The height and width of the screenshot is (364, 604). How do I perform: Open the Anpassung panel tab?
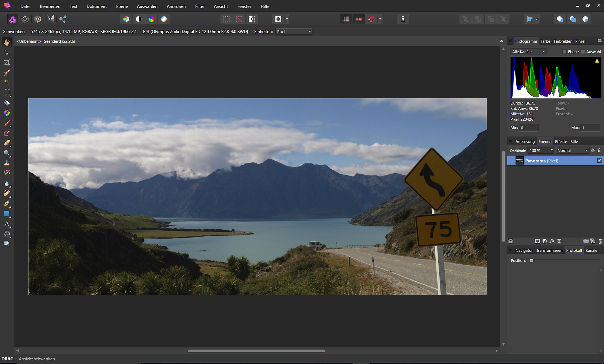click(x=525, y=142)
